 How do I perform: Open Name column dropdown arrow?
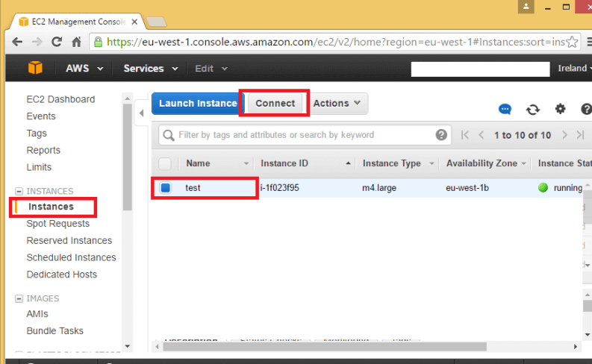click(x=246, y=163)
